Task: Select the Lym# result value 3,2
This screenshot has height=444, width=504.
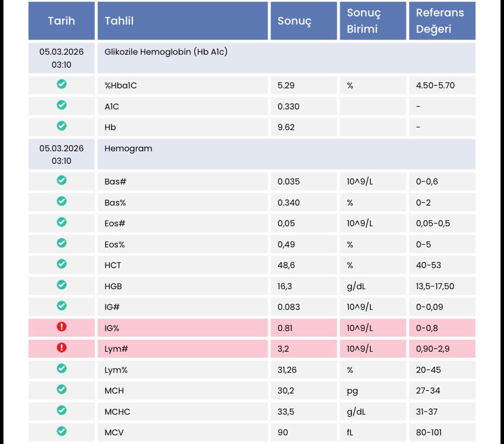Action: 283,349
